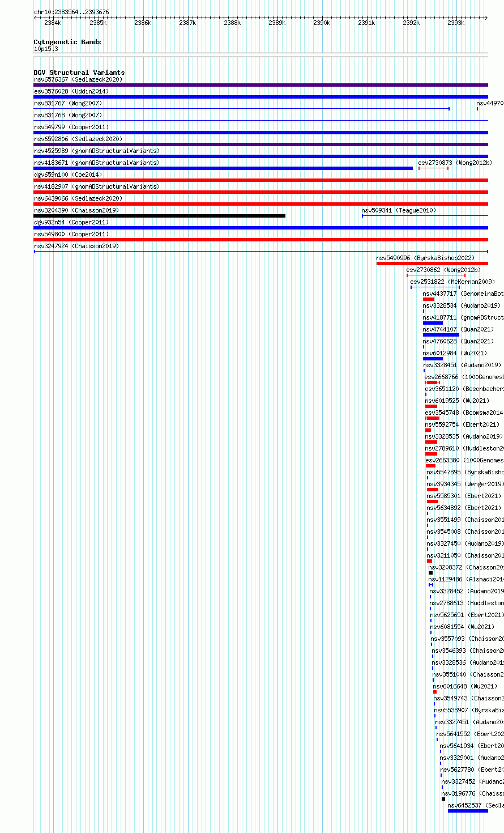This screenshot has height=833, width=504.
Task: Click the esv3545748 variant label
Action: [x=464, y=413]
